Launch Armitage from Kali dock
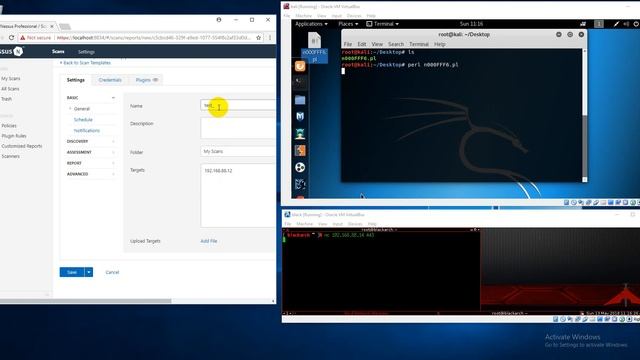Image resolution: width=640 pixels, height=360 pixels. (300, 133)
